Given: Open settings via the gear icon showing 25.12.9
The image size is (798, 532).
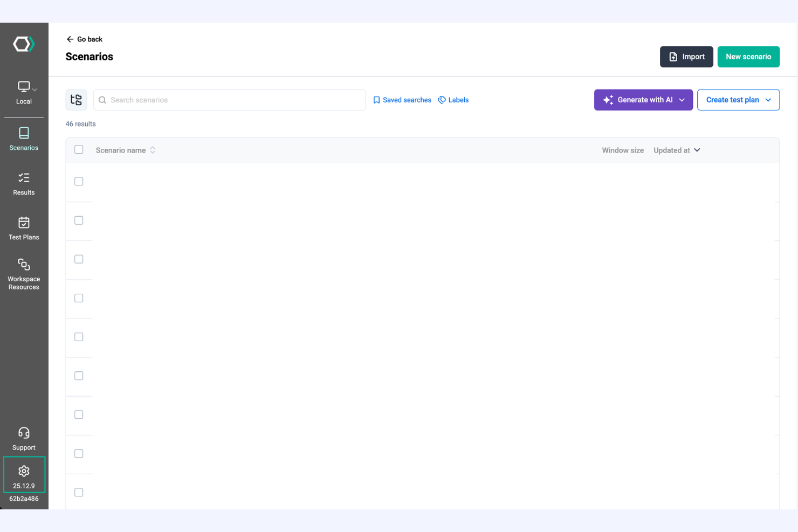Looking at the screenshot, I should [x=24, y=471].
